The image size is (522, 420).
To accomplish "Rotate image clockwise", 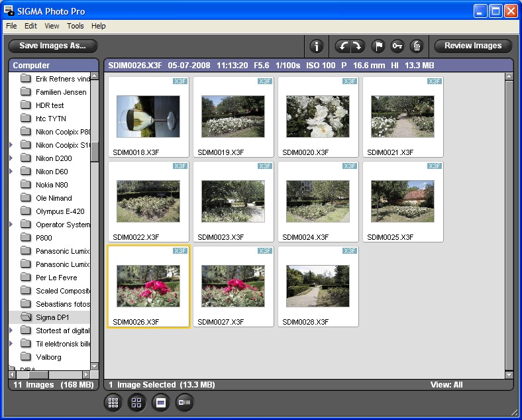I will coord(357,46).
